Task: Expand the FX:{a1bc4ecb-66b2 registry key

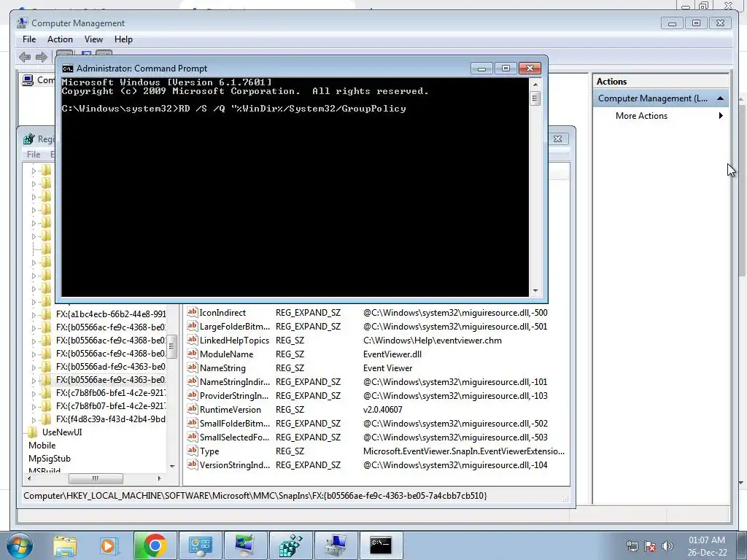Action: pyautogui.click(x=34, y=315)
